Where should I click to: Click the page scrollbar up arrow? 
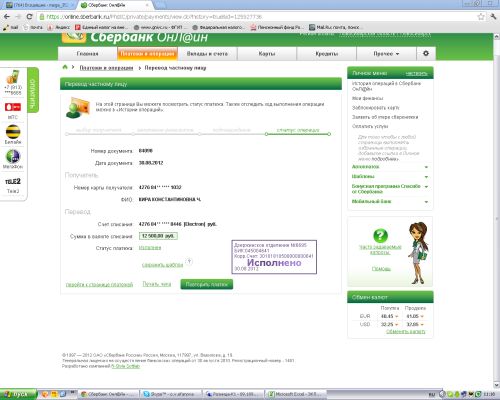(x=496, y=36)
